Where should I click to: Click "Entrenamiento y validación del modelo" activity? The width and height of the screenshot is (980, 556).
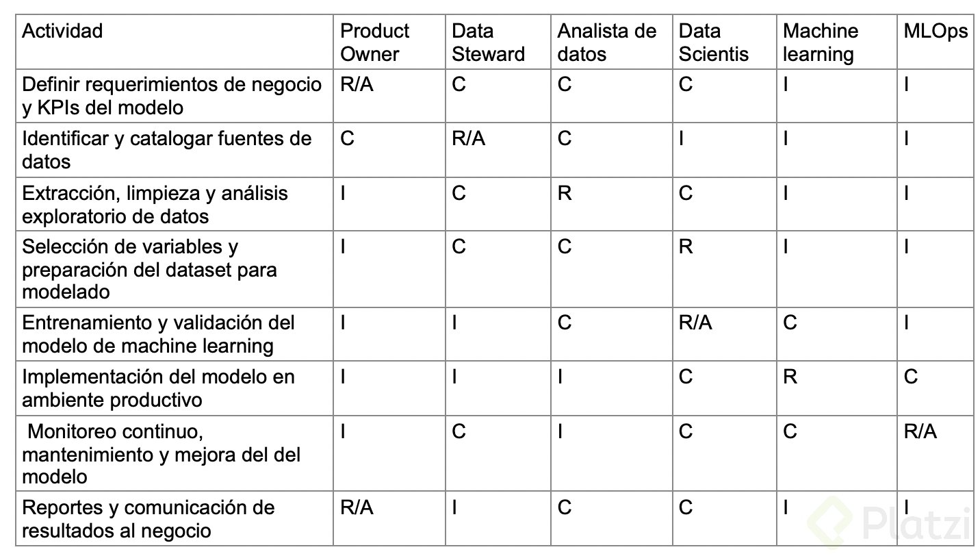158,333
